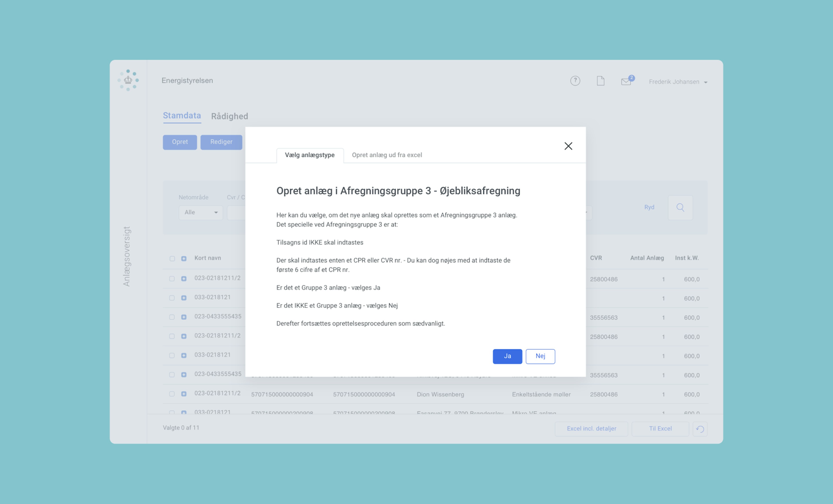833x504 pixels.
Task: Open the mail inbox with badge
Action: click(x=626, y=82)
